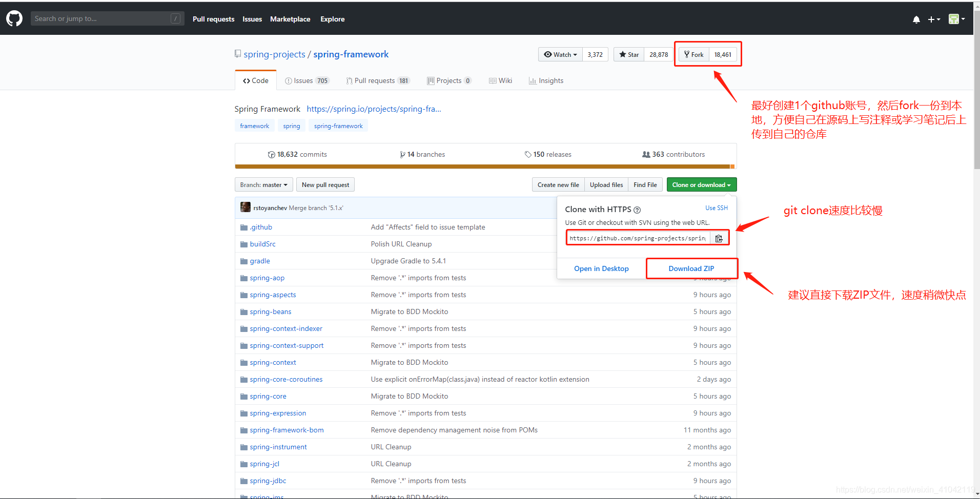The width and height of the screenshot is (980, 499).
Task: Open Pull requests in top navigation
Action: tap(213, 19)
